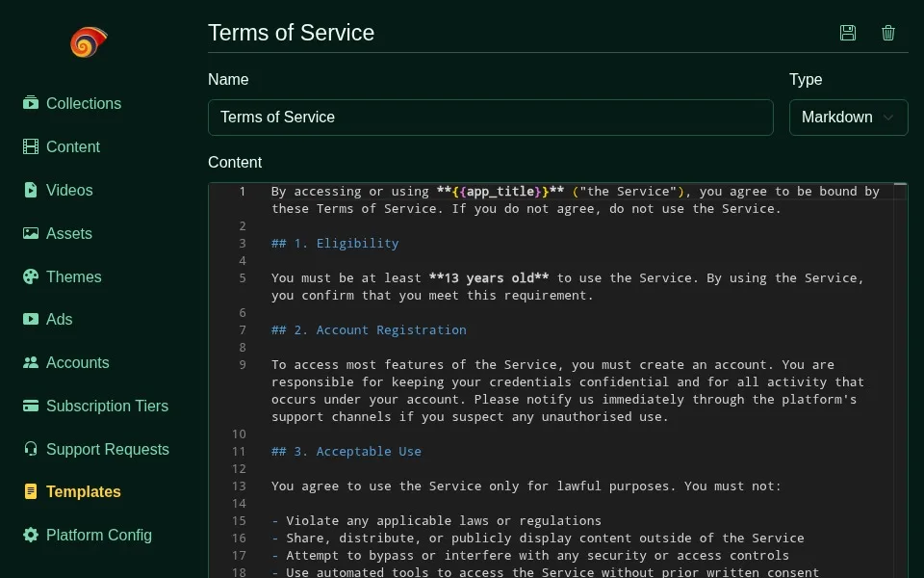The height and width of the screenshot is (578, 924).
Task: Click 'You agree to use the Service' line
Action: 526,486
